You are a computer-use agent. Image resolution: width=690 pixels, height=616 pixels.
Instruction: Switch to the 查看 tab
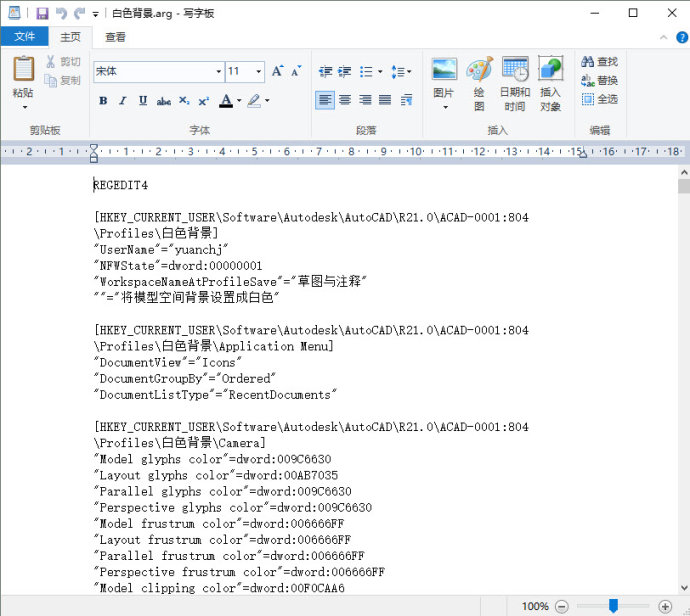click(x=115, y=37)
